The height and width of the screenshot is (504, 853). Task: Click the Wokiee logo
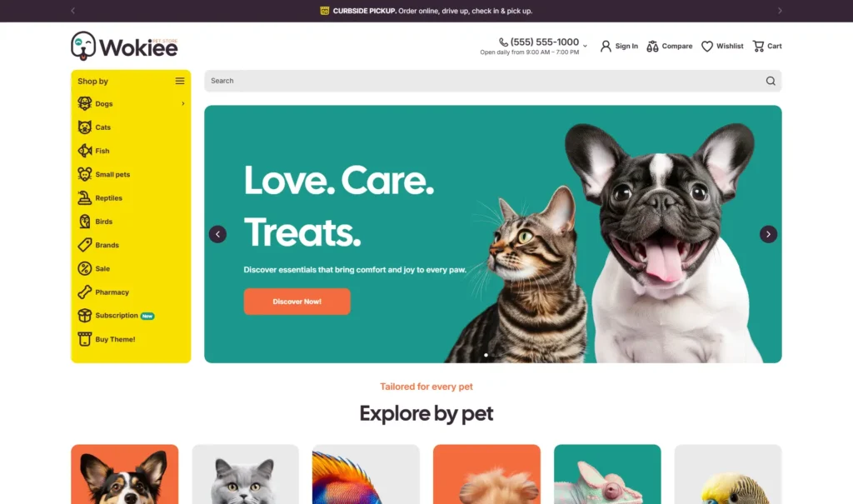(x=124, y=47)
